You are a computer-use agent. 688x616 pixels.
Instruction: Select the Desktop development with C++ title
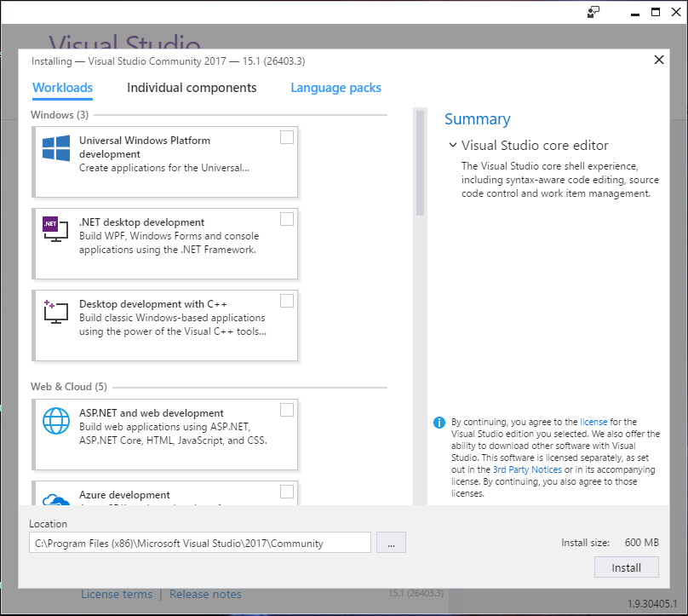(153, 304)
